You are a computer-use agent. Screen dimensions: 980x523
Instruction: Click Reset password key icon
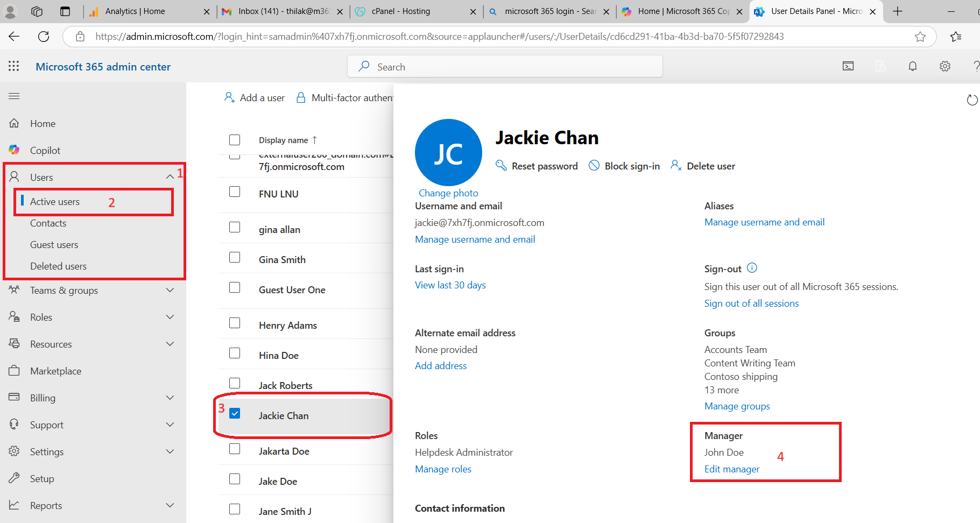point(501,165)
